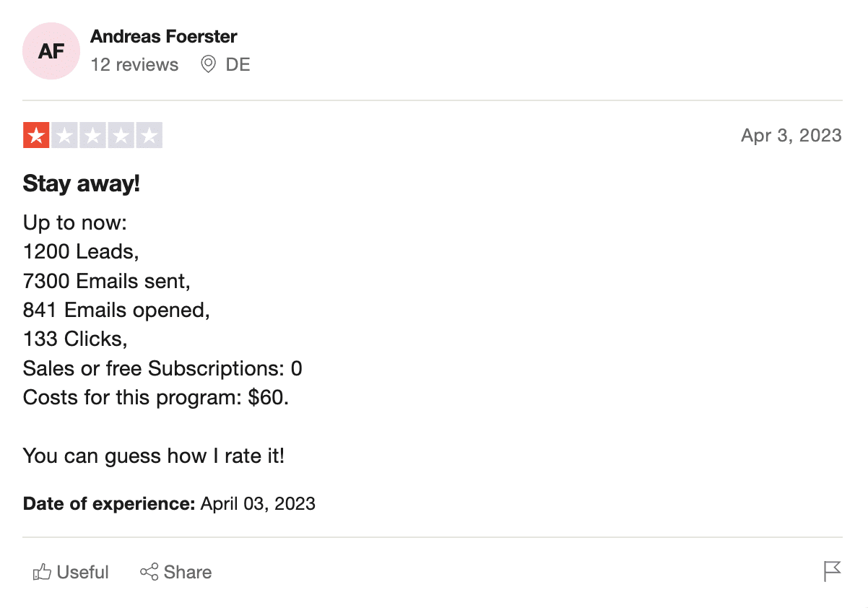
Task: Click the fourth gray star in rating
Action: click(121, 136)
